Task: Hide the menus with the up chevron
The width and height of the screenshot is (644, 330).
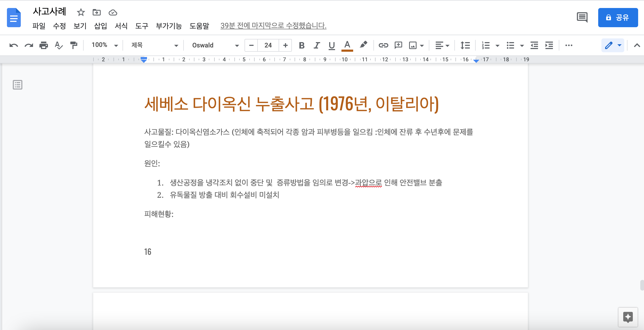Action: pos(637,45)
